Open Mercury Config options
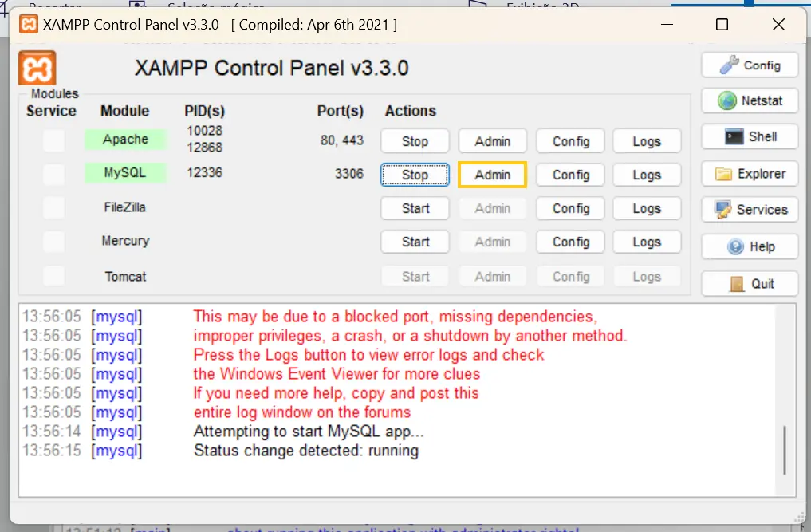 point(570,242)
